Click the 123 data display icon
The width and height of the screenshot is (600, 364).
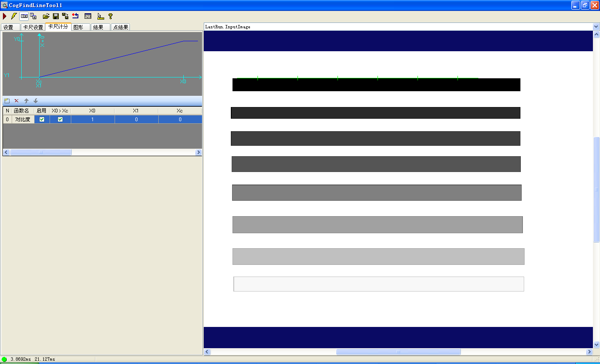click(x=88, y=16)
